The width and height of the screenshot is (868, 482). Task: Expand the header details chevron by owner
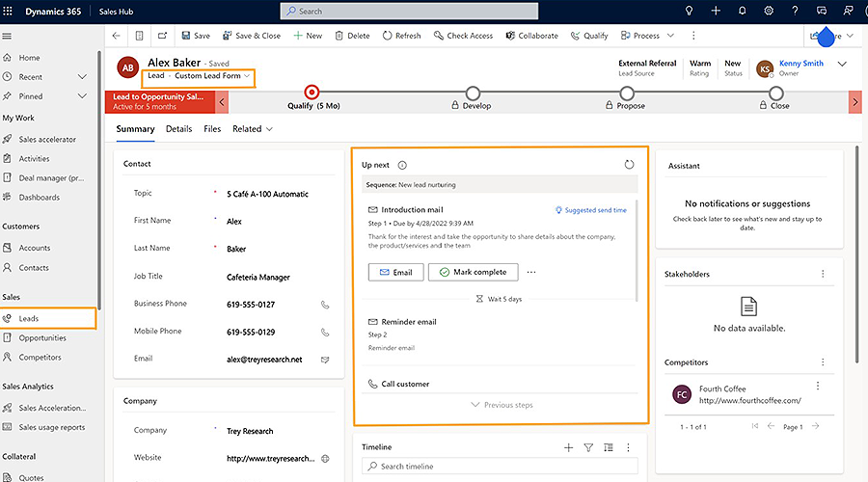tap(842, 64)
